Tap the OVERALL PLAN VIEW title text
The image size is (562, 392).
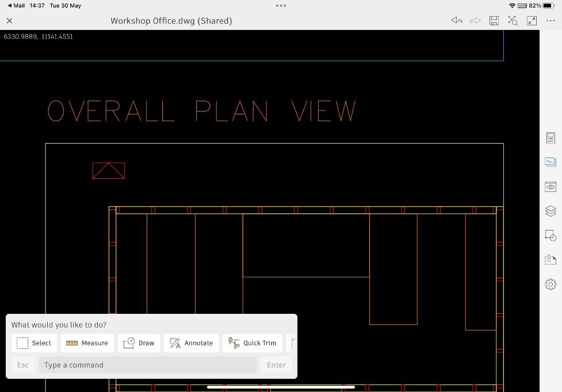click(202, 111)
